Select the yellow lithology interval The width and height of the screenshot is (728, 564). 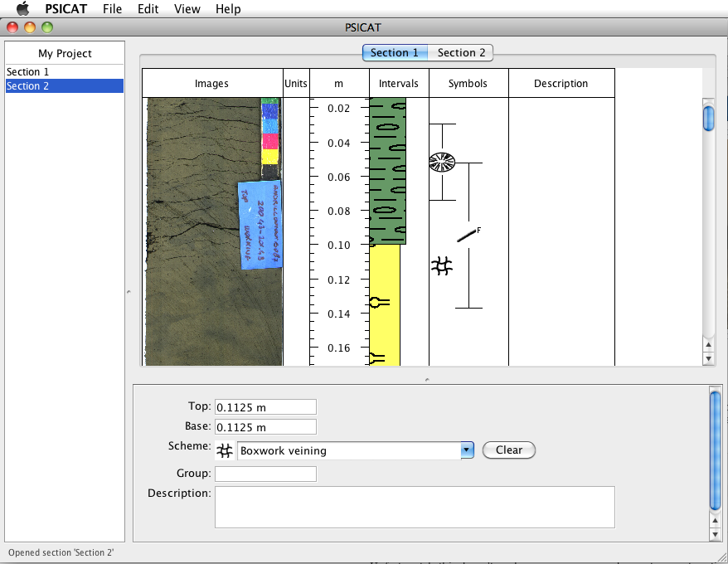pyautogui.click(x=385, y=304)
